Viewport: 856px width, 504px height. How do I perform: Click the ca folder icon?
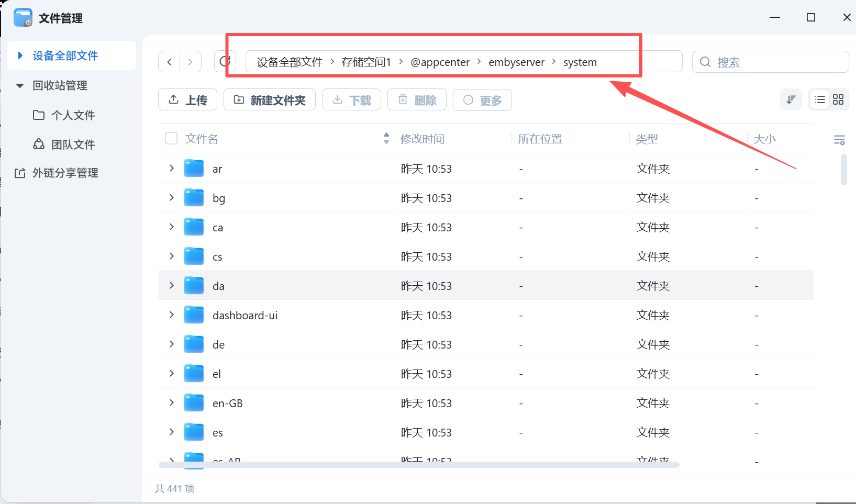coord(194,227)
